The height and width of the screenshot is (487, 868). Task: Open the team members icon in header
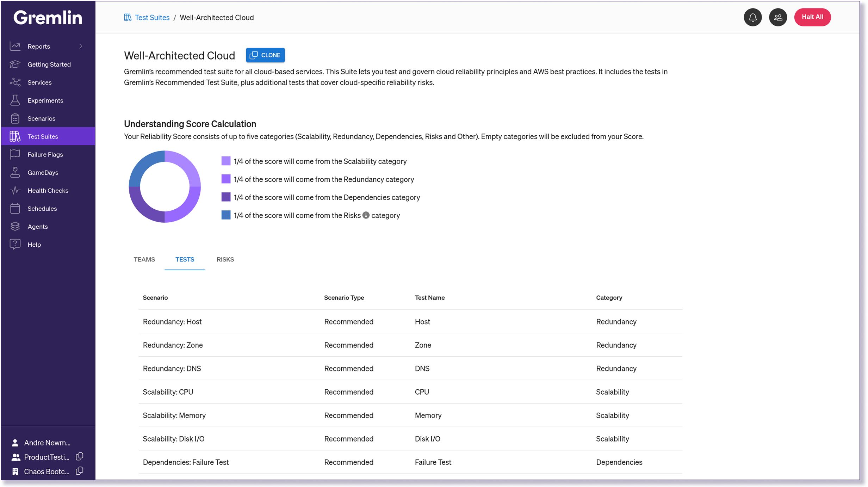[x=778, y=17]
